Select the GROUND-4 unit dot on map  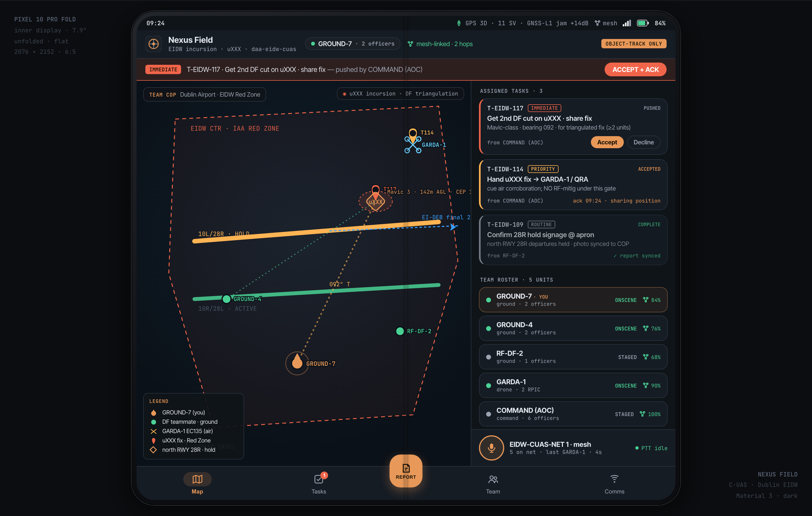pos(226,299)
